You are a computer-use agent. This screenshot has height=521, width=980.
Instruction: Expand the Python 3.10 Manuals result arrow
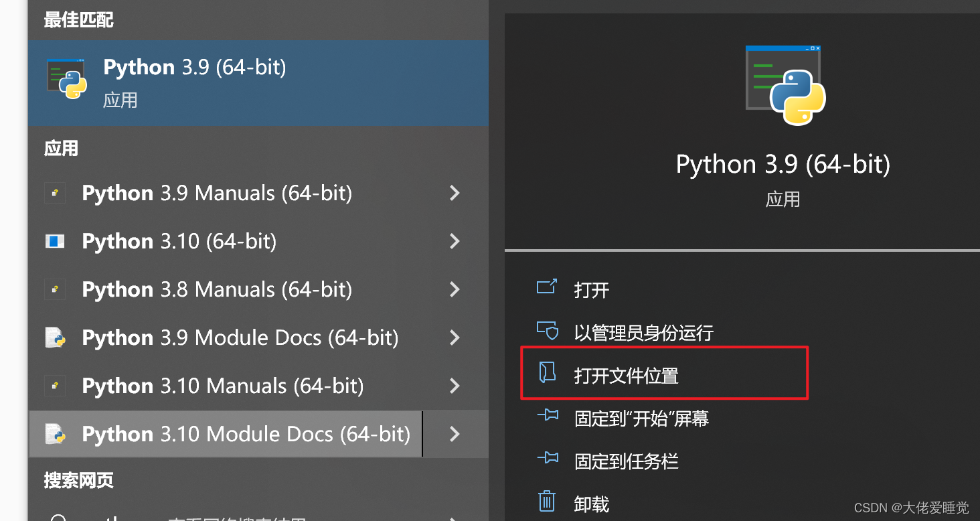[x=455, y=386]
